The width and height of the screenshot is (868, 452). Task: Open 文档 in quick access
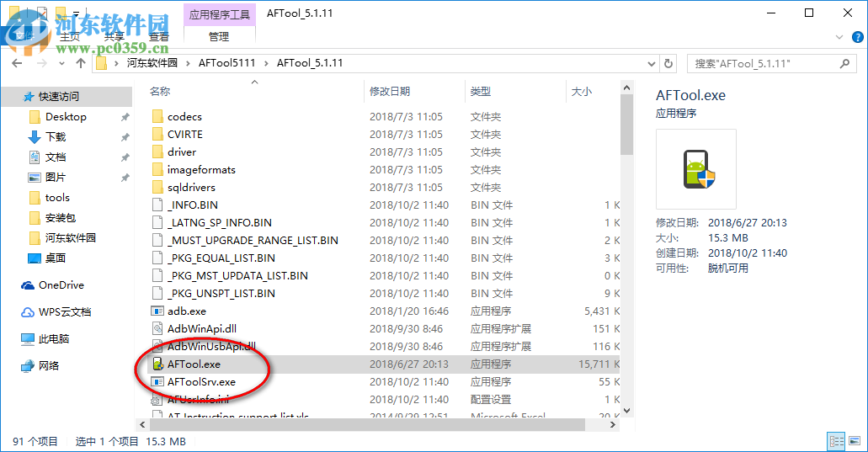(56, 157)
